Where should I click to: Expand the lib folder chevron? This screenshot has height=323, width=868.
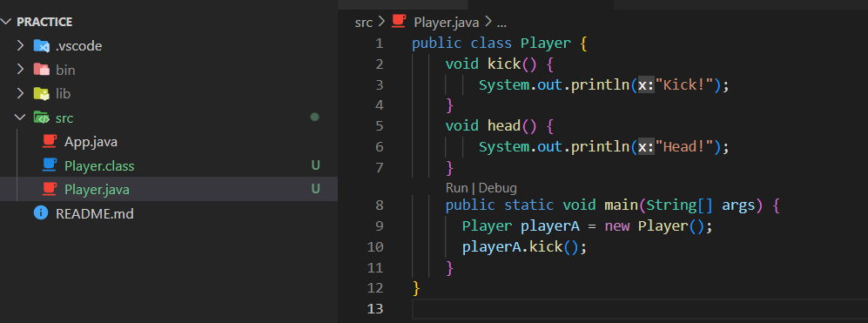pos(20,93)
